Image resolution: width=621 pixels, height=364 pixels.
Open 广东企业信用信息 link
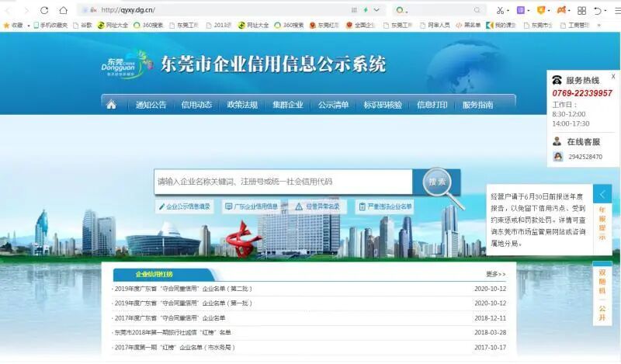251,206
